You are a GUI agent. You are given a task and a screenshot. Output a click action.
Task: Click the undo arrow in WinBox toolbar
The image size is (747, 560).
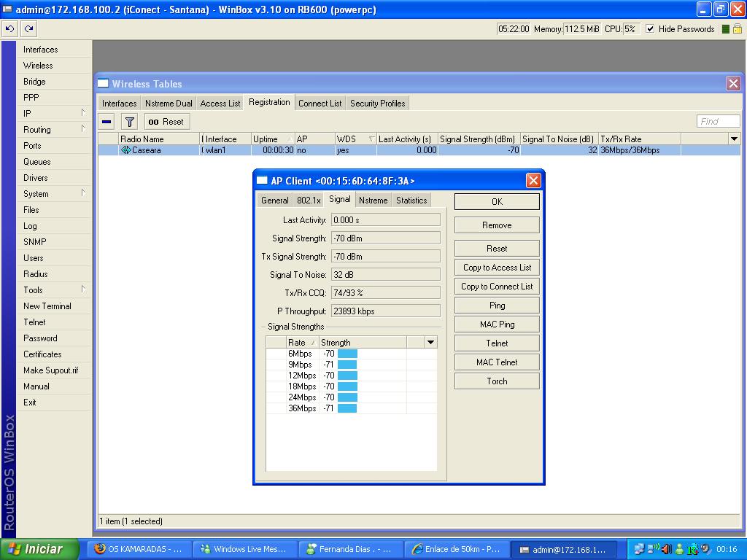pyautogui.click(x=9, y=29)
